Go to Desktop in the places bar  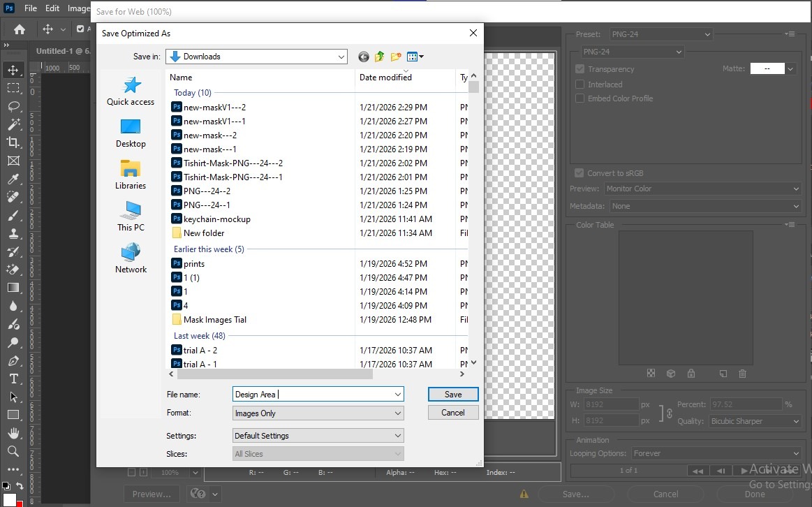(x=131, y=133)
